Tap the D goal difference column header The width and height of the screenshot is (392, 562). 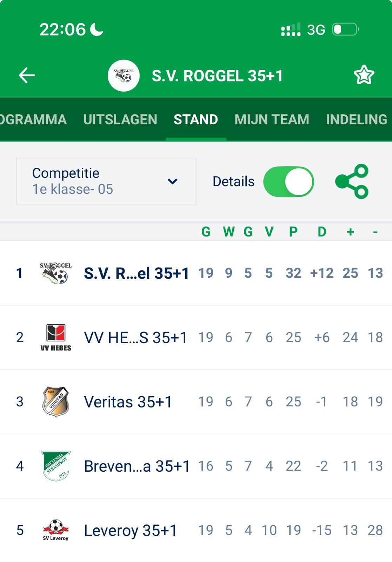(322, 232)
